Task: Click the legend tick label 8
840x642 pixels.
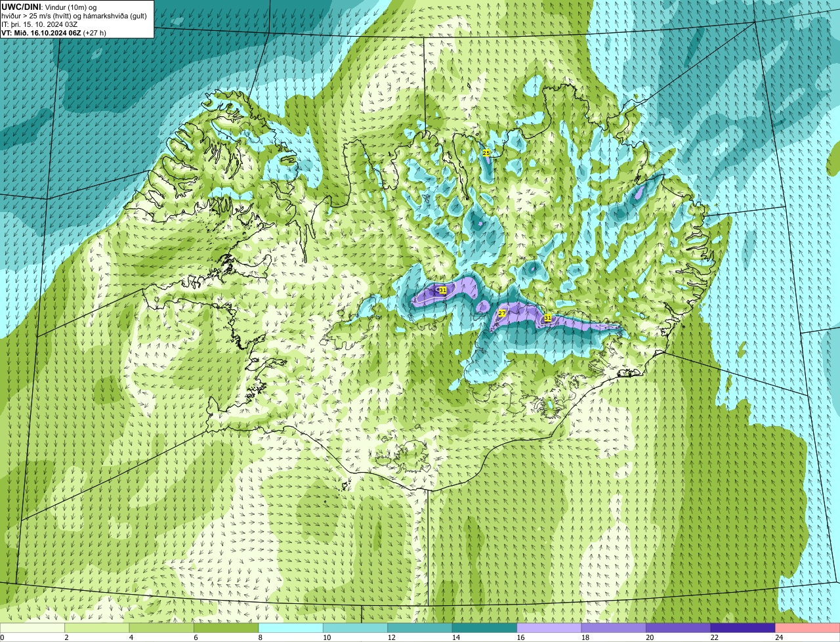Action: tap(260, 637)
